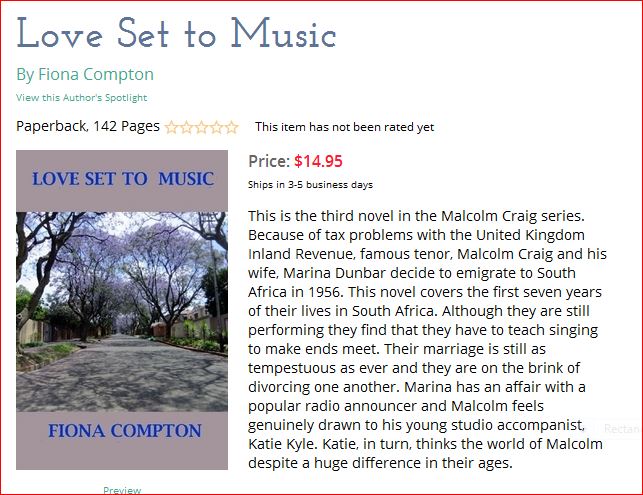Click the FIONA COMPTON text on the cover
The width and height of the screenshot is (643, 495).
(x=124, y=431)
